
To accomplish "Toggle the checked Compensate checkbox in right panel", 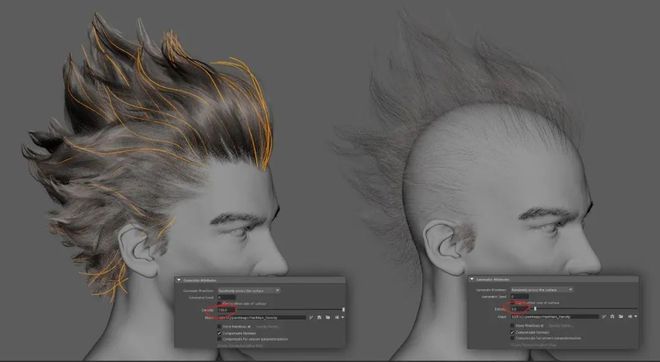I will (x=512, y=333).
